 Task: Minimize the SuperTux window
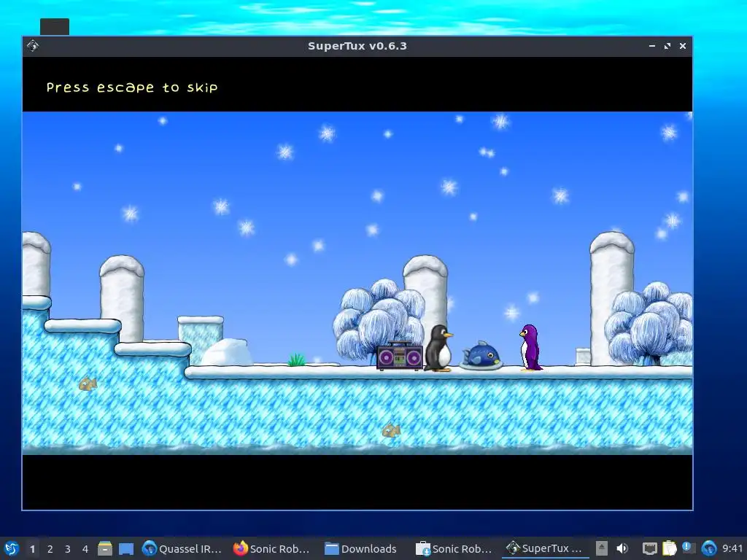pyautogui.click(x=651, y=46)
